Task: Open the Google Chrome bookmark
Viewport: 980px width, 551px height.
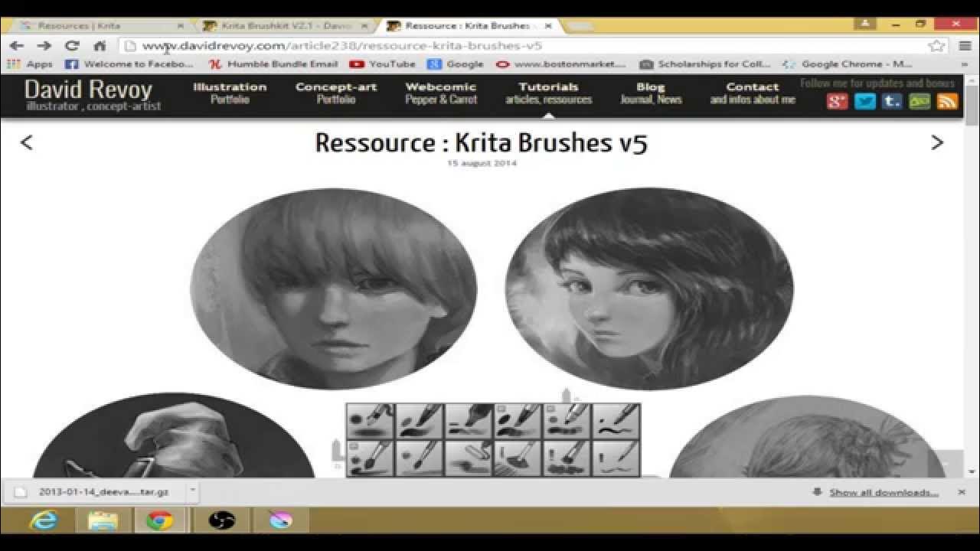Action: (x=847, y=64)
